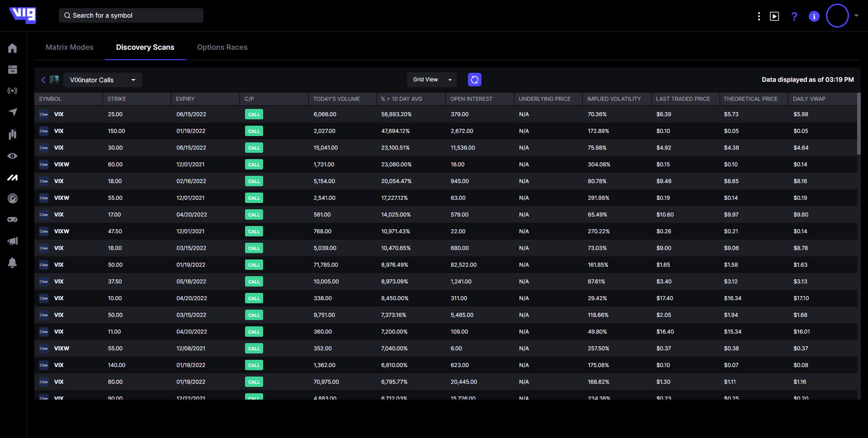Open the eye watchlist sidebar icon

tap(13, 156)
